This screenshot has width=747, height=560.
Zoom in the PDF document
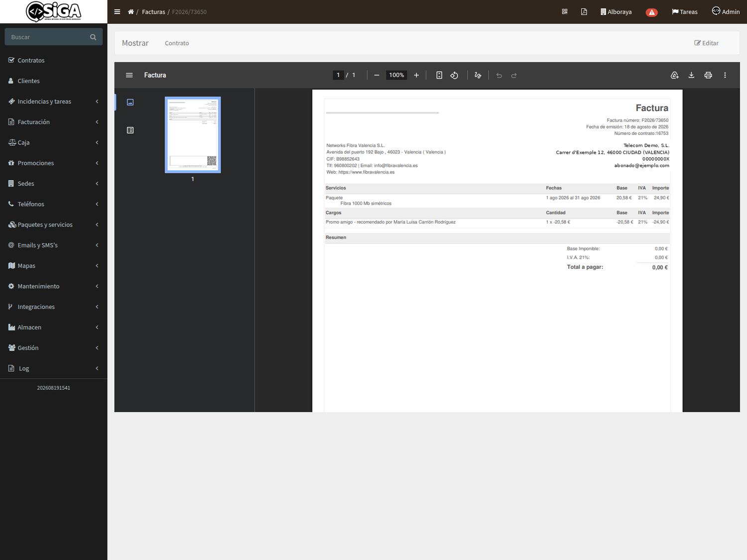(x=416, y=75)
